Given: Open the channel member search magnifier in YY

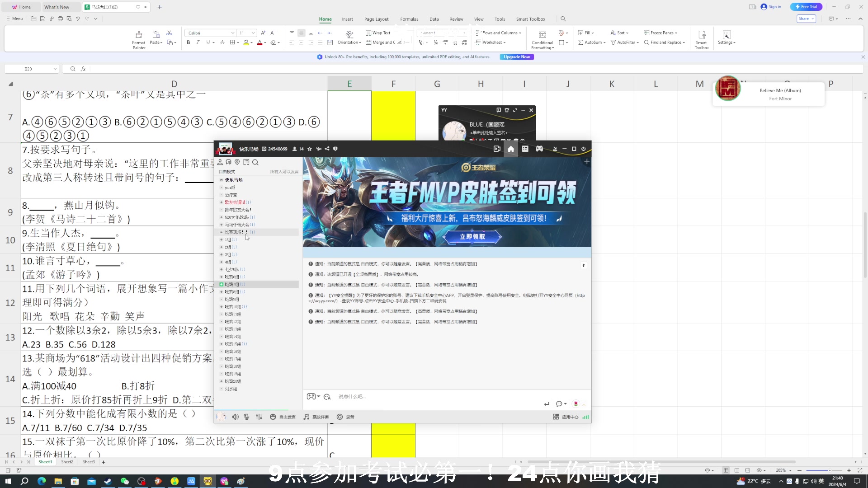Looking at the screenshot, I should pos(255,162).
